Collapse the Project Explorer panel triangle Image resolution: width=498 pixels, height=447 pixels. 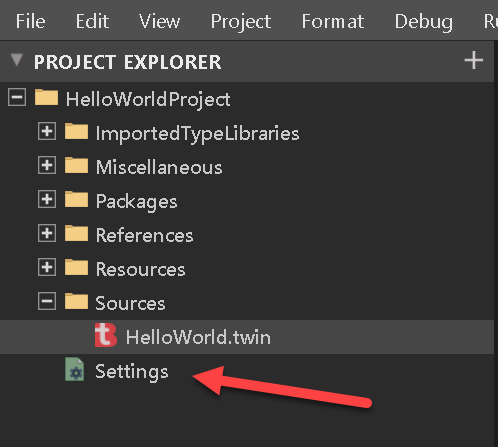point(16,60)
